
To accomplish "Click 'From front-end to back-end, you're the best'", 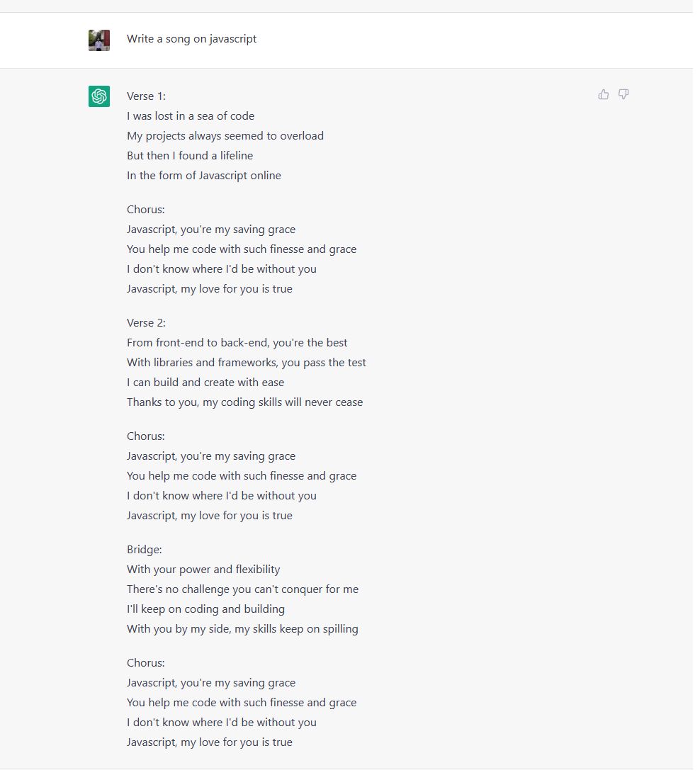I will click(x=239, y=346).
